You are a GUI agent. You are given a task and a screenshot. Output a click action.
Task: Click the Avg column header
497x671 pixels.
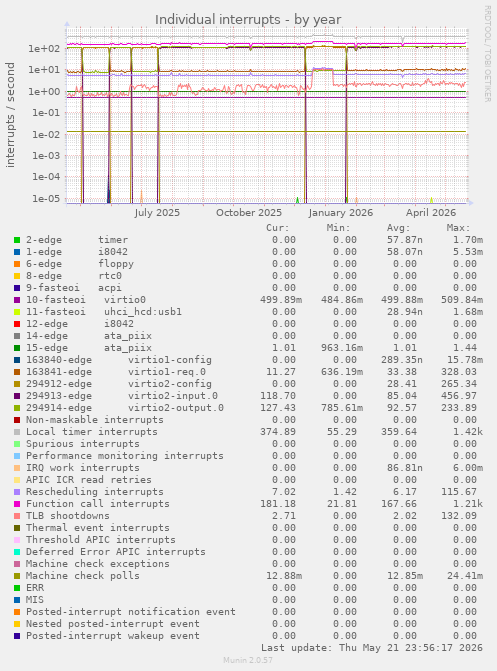[398, 228]
